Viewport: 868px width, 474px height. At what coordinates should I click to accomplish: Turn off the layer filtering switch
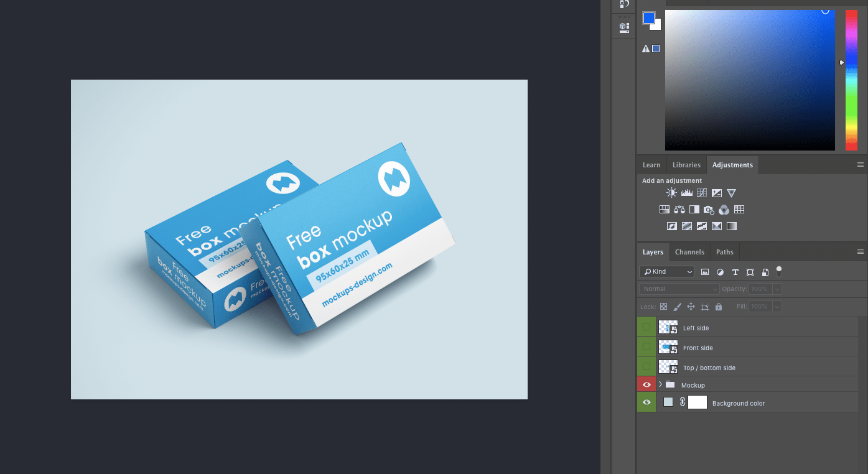click(778, 272)
